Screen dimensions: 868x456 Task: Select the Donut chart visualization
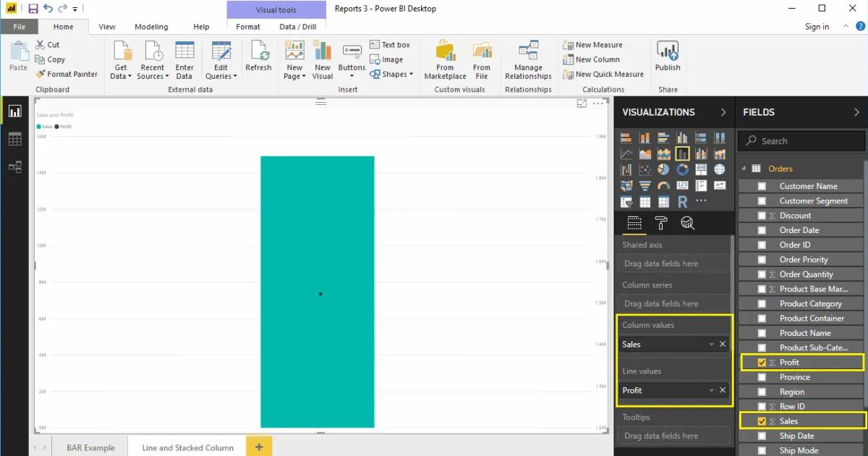pos(683,169)
